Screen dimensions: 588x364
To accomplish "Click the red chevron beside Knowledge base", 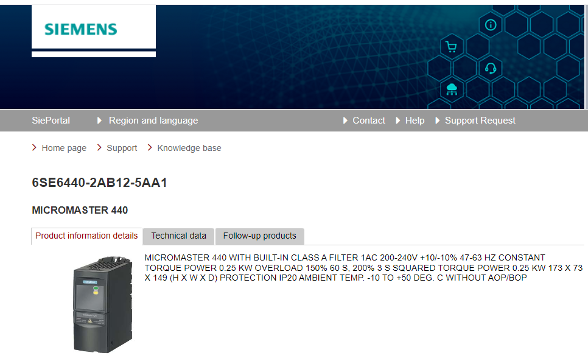I will coord(150,148).
